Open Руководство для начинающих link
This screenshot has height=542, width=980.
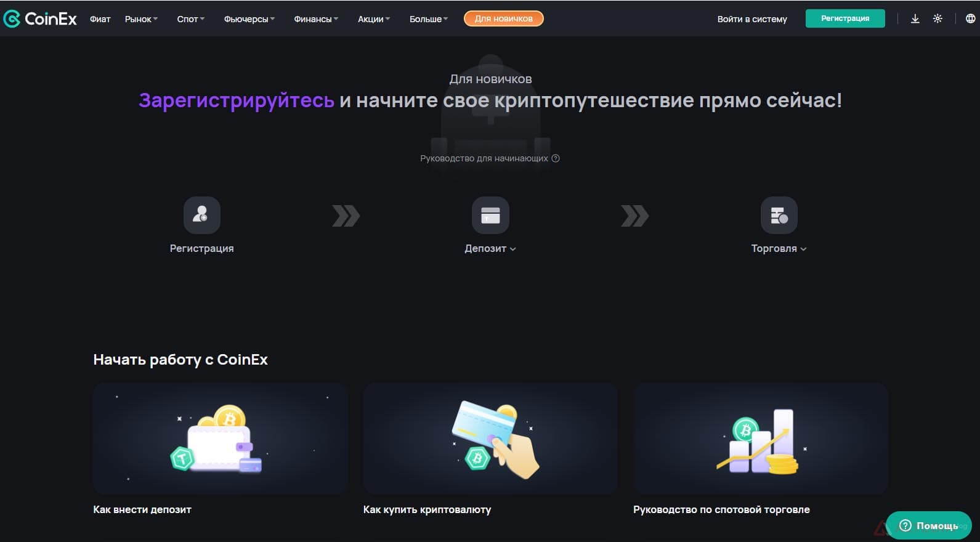[484, 158]
